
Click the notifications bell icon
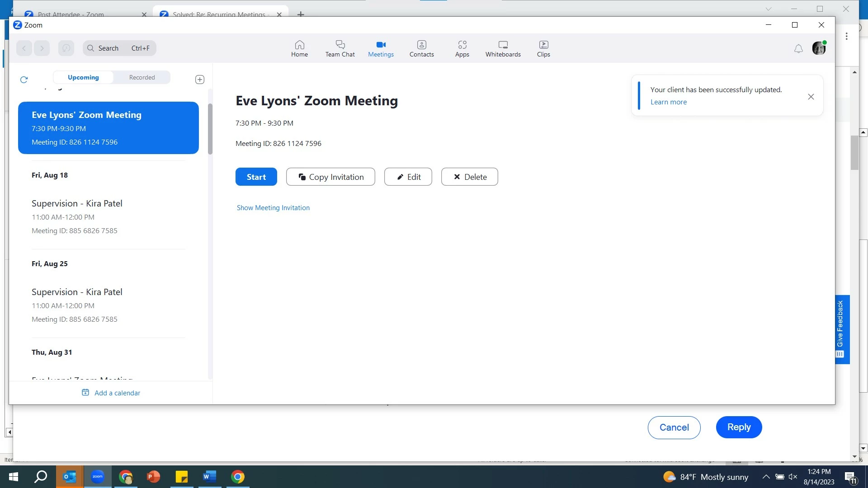(x=798, y=48)
